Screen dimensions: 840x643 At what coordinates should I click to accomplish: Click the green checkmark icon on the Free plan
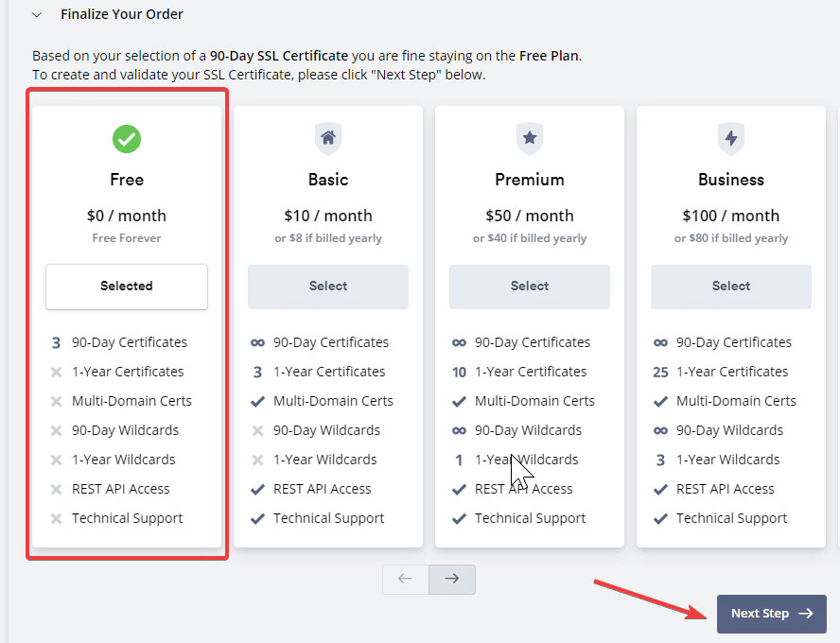(127, 139)
